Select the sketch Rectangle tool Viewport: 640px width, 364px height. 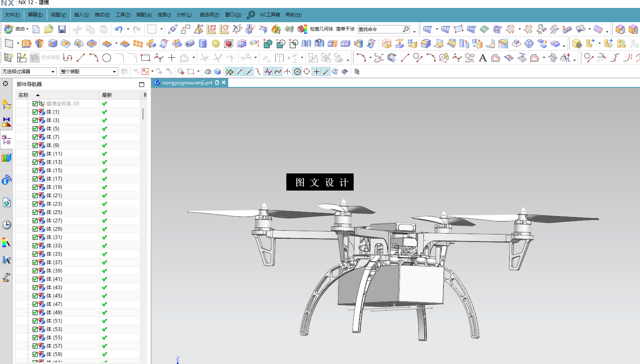145,58
